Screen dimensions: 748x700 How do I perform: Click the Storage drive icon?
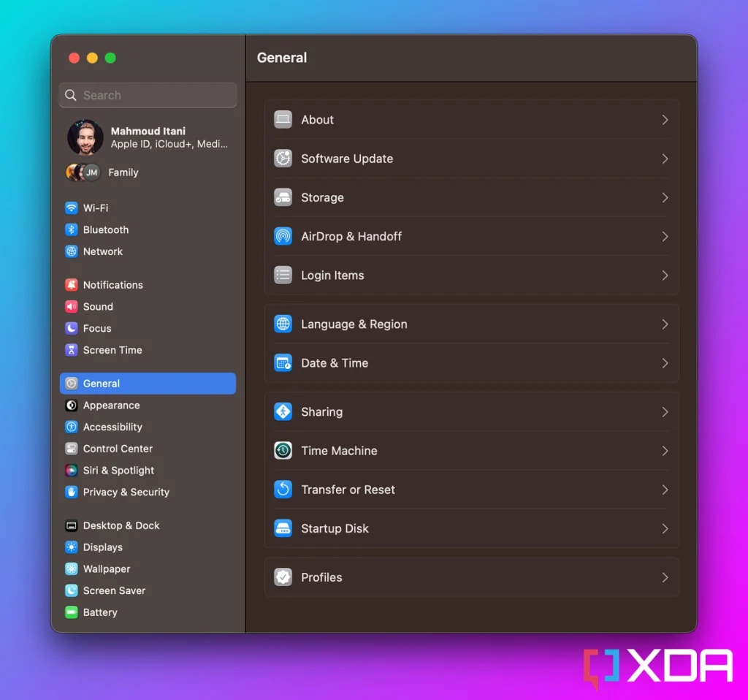[283, 197]
